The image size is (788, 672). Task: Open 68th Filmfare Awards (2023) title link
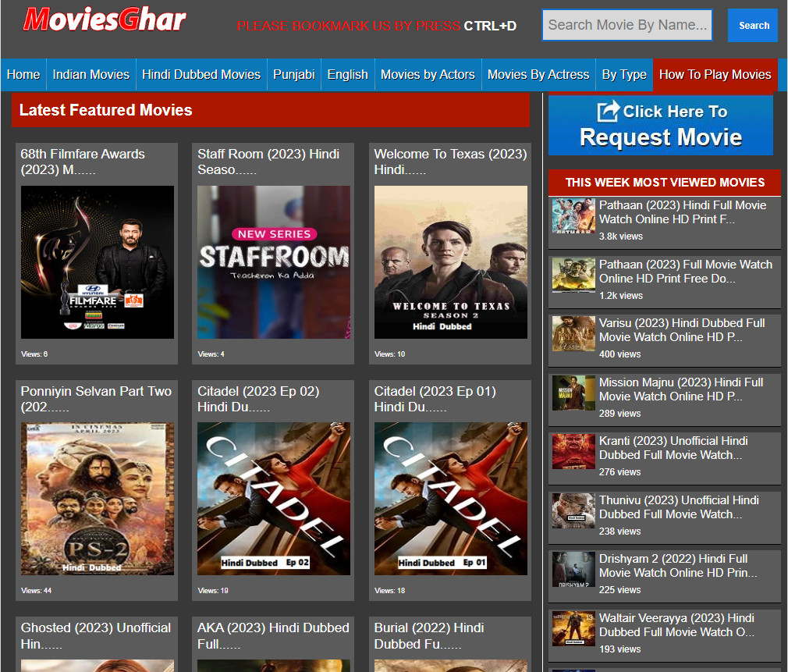83,162
